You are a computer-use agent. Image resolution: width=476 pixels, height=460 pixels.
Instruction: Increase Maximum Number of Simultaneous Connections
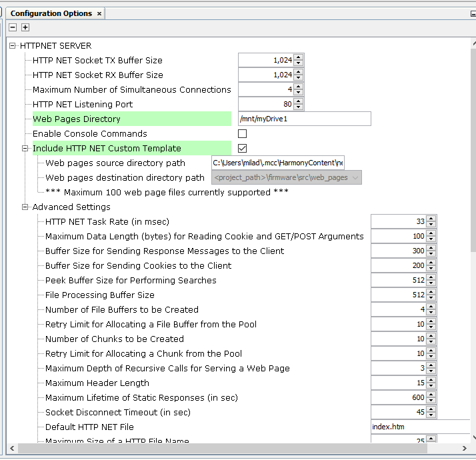tap(299, 87)
